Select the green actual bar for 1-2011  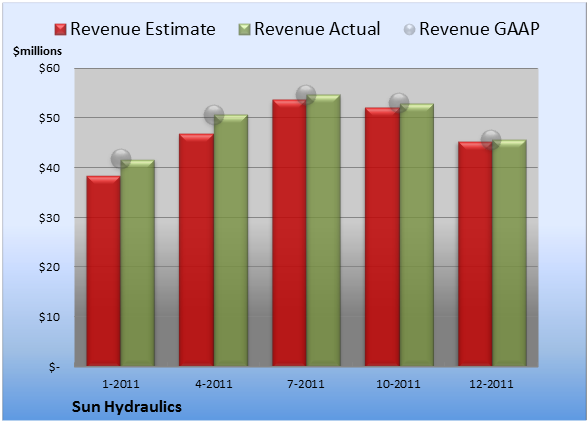[x=138, y=263]
